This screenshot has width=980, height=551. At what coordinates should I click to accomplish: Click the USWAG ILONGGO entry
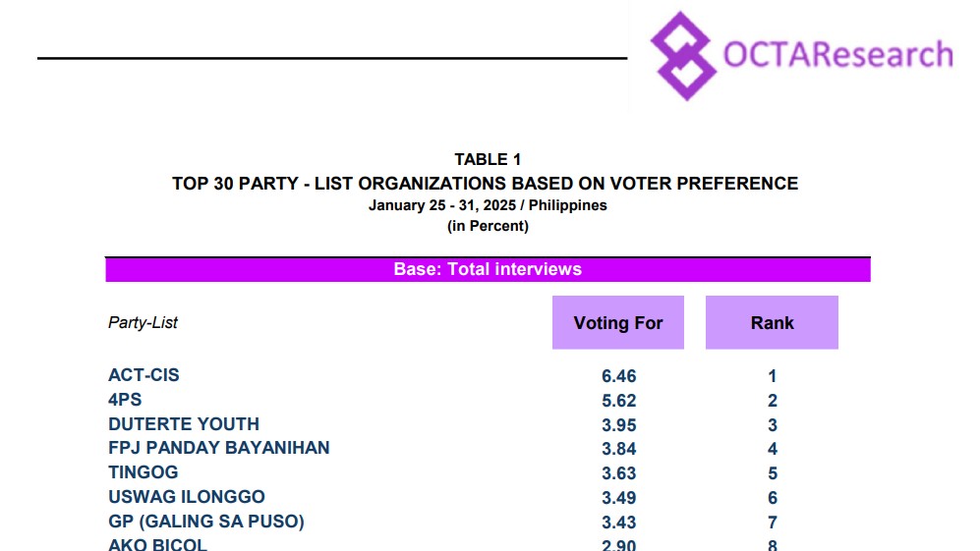click(x=187, y=497)
